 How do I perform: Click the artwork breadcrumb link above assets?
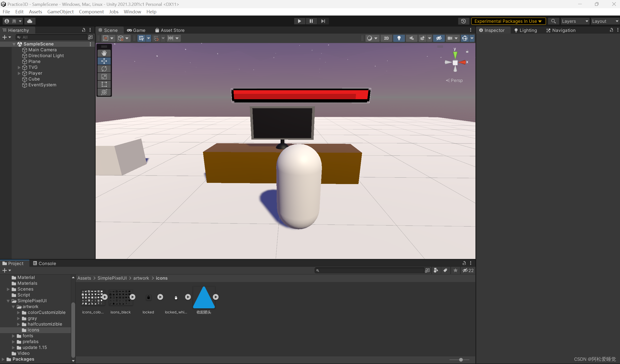pos(141,278)
